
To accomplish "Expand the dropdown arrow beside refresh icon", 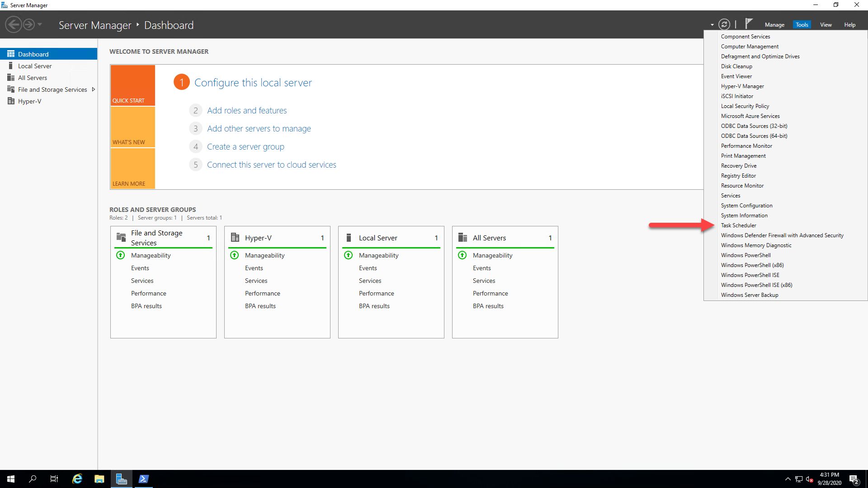I will pos(712,25).
